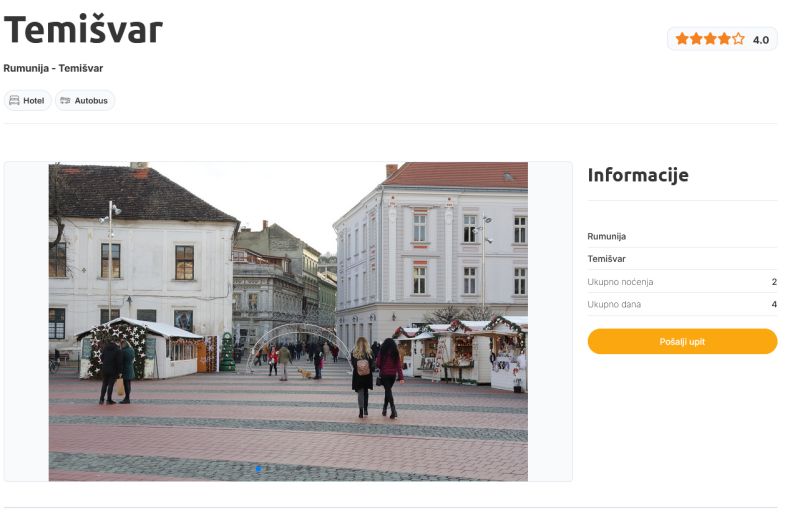The height and width of the screenshot is (515, 800).
Task: Select the Rumunija row in Informacije
Action: [x=682, y=236]
